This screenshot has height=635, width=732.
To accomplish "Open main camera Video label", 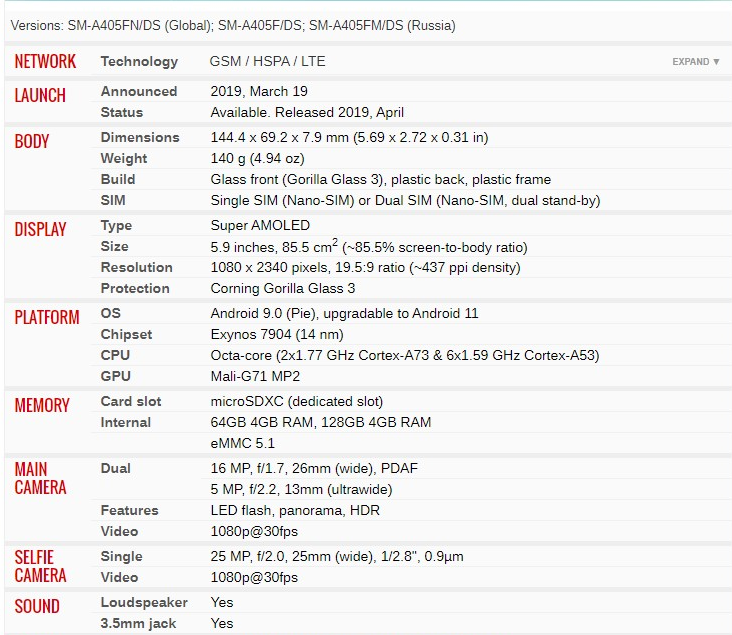I will pyautogui.click(x=119, y=531).
